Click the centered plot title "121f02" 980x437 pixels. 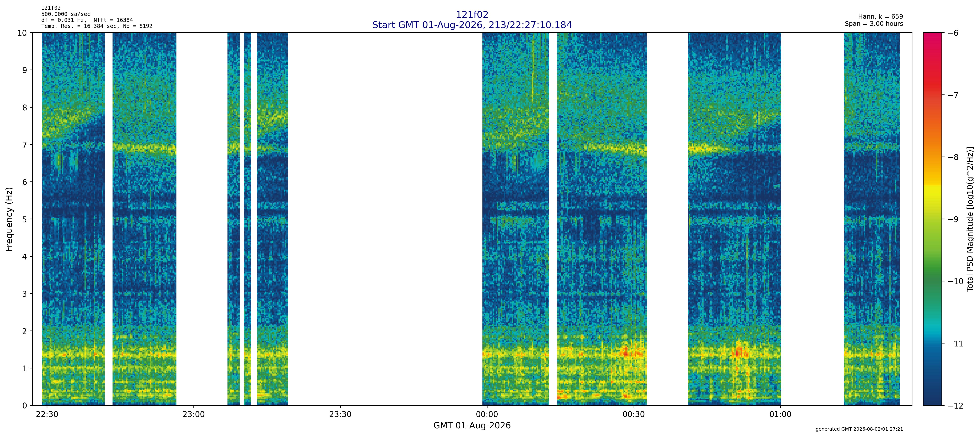pos(472,15)
